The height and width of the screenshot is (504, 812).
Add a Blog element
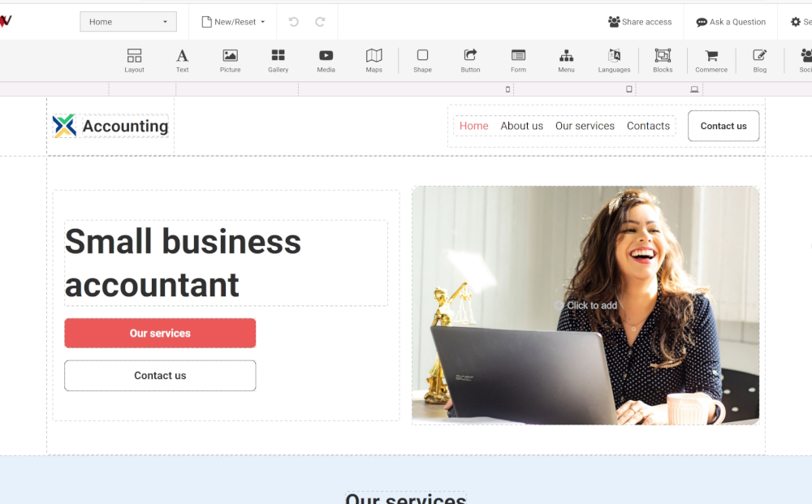[x=759, y=60]
